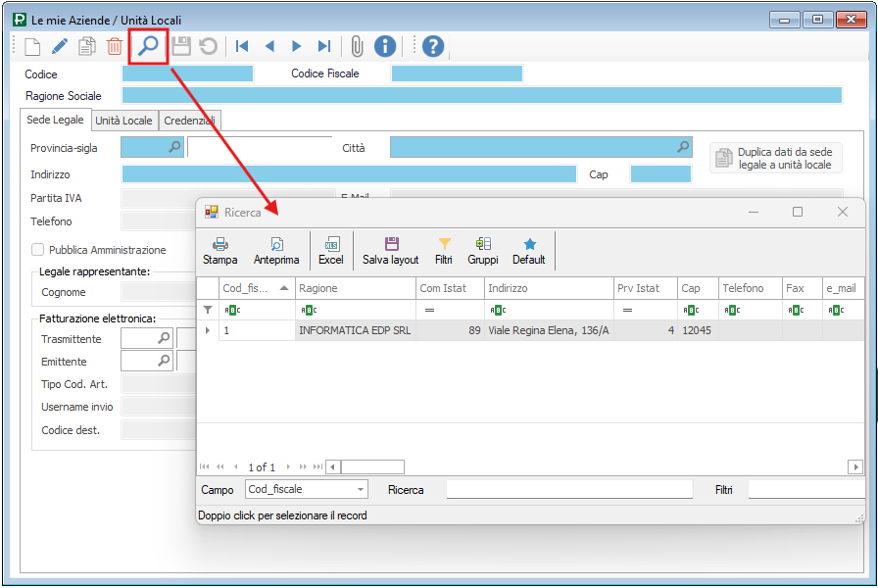Click the paperclip attachments icon
Image resolution: width=878 pixels, height=588 pixels.
tap(357, 46)
